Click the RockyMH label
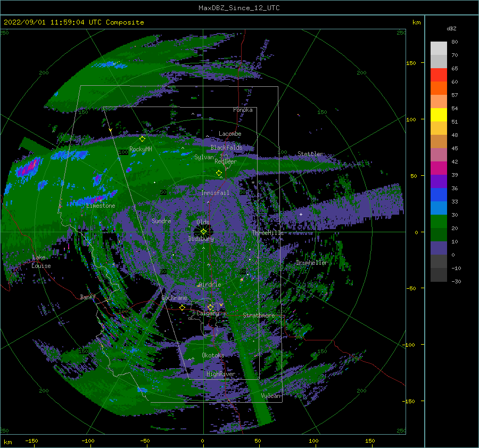 (x=141, y=149)
